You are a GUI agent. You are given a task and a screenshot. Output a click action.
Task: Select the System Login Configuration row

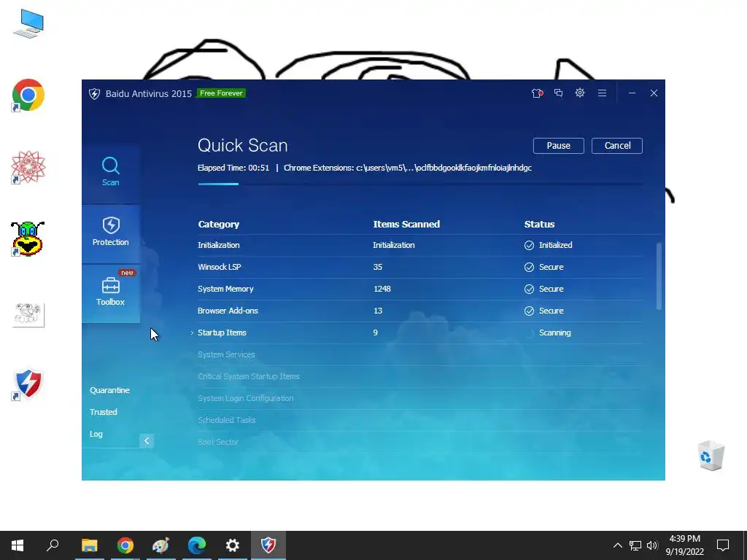(420, 399)
